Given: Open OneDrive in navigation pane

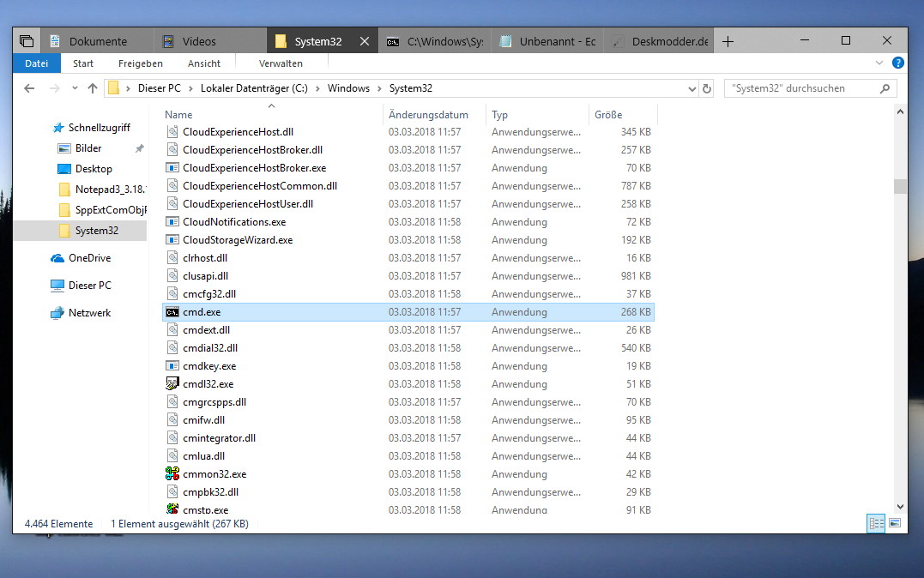Looking at the screenshot, I should point(89,258).
